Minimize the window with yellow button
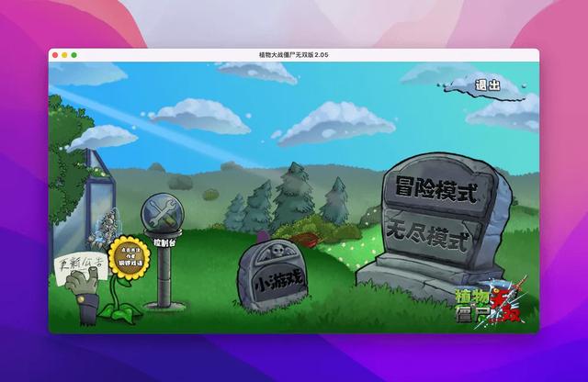This screenshot has width=588, height=382. point(64,55)
